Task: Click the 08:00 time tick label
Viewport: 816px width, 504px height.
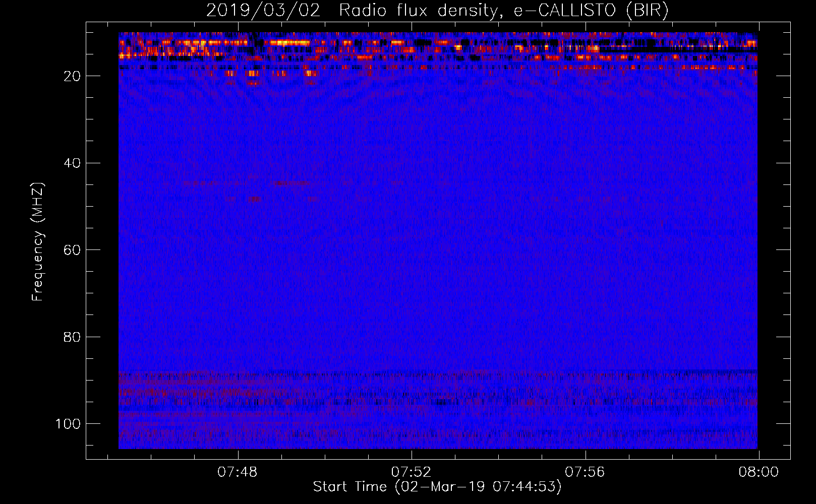Action: coord(759,472)
